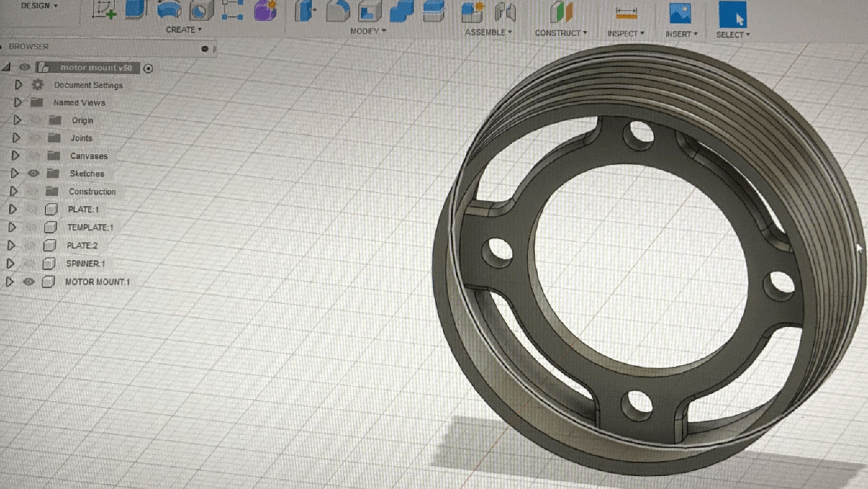The width and height of the screenshot is (868, 489).
Task: Open the CONSTRUCT dropdown menu
Action: click(x=560, y=33)
